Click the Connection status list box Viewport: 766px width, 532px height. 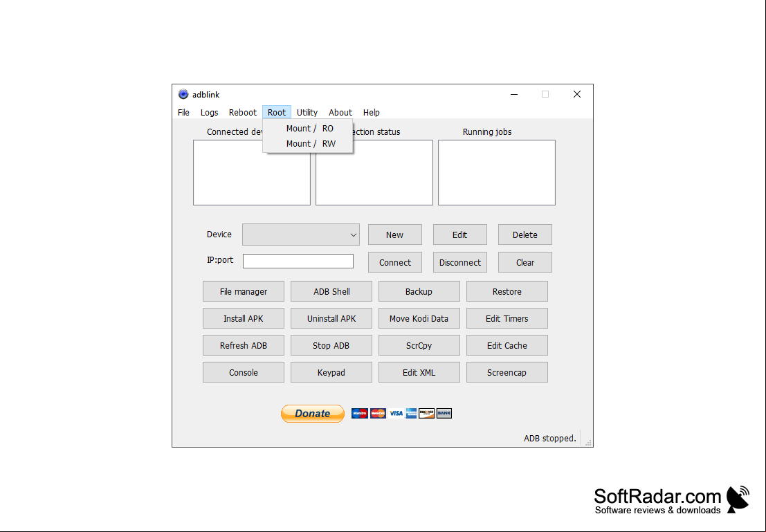click(x=374, y=178)
